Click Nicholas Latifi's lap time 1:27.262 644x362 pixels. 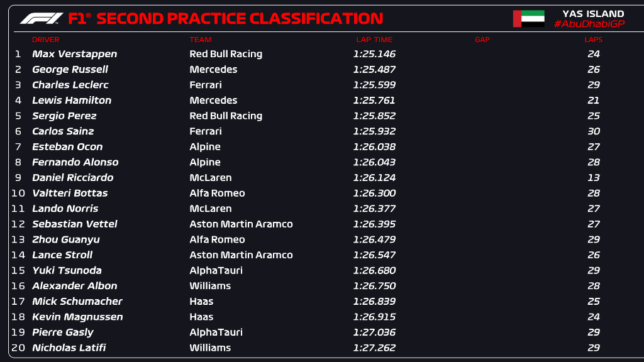tap(374, 348)
